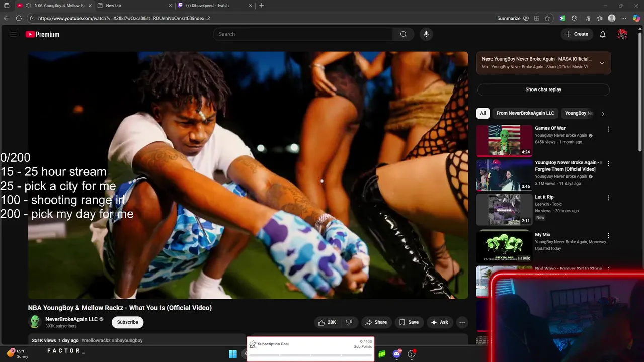Screen dimensions: 644x362
Task: Open the NeverBrokeAgain LLC channel avatar
Action: (x=35, y=322)
